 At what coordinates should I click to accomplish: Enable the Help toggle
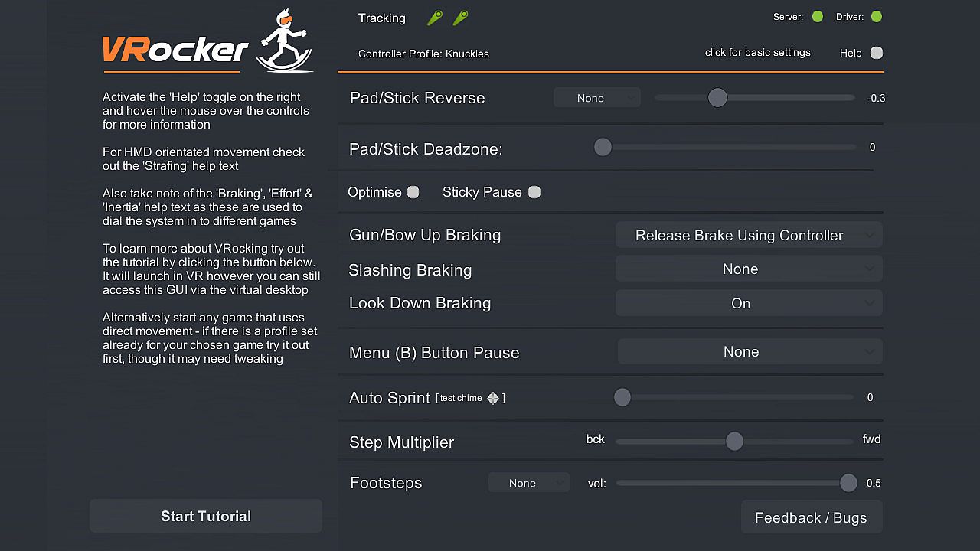[x=877, y=53]
